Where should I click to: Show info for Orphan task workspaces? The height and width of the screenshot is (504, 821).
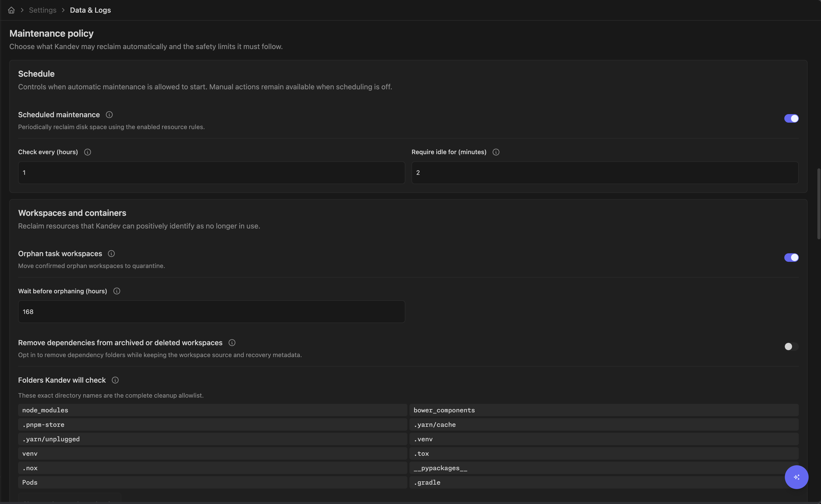111,254
